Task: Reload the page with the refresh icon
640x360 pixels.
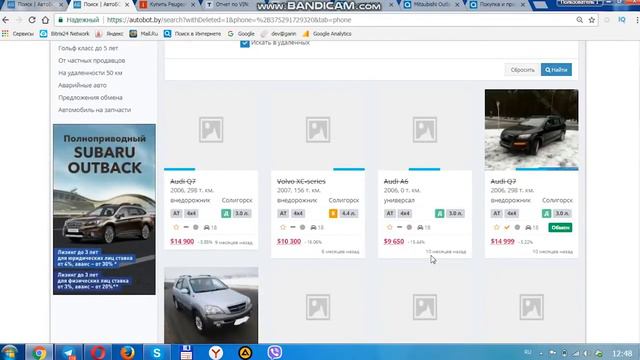Action: point(32,20)
